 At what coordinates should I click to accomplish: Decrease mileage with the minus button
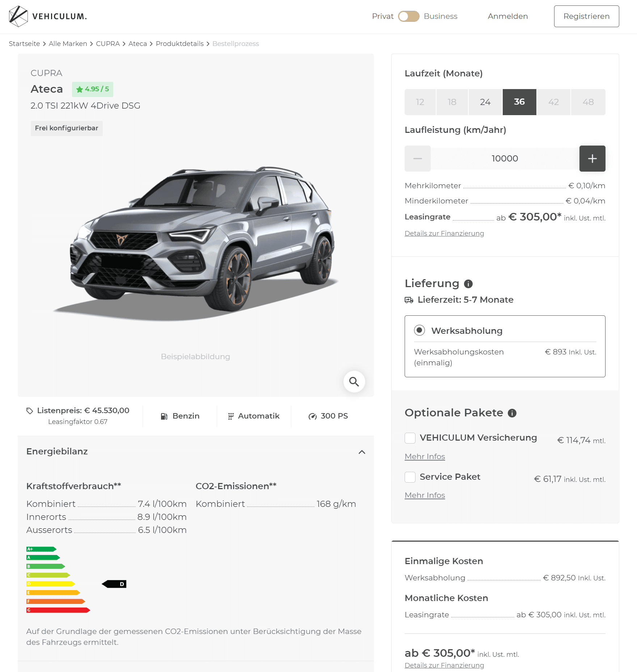pyautogui.click(x=418, y=159)
